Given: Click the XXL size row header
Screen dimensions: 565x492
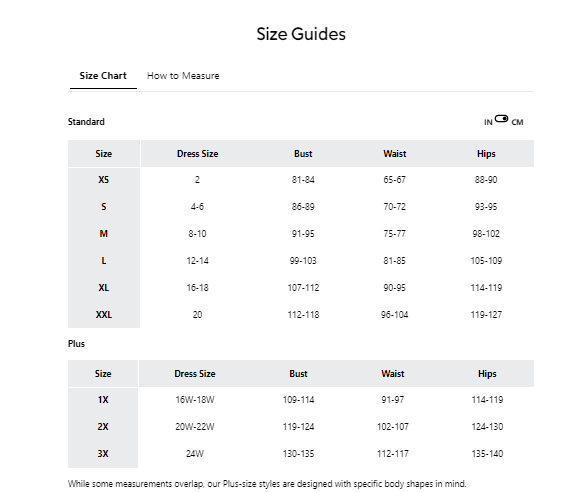Looking at the screenshot, I should (x=104, y=315).
